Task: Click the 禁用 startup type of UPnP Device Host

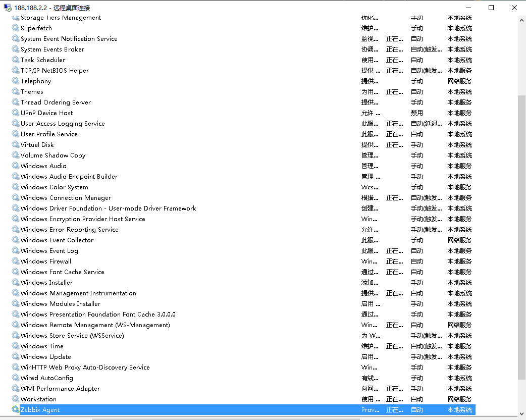Action: [x=416, y=113]
